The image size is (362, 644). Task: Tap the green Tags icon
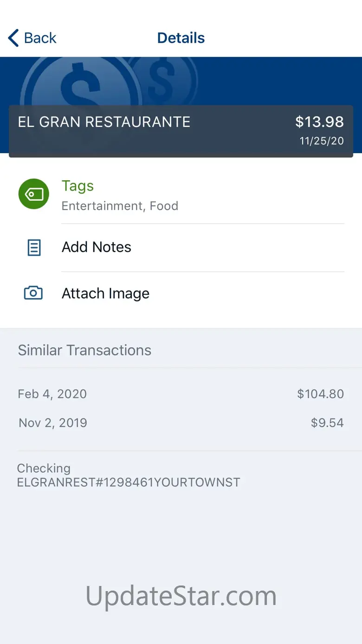click(33, 194)
